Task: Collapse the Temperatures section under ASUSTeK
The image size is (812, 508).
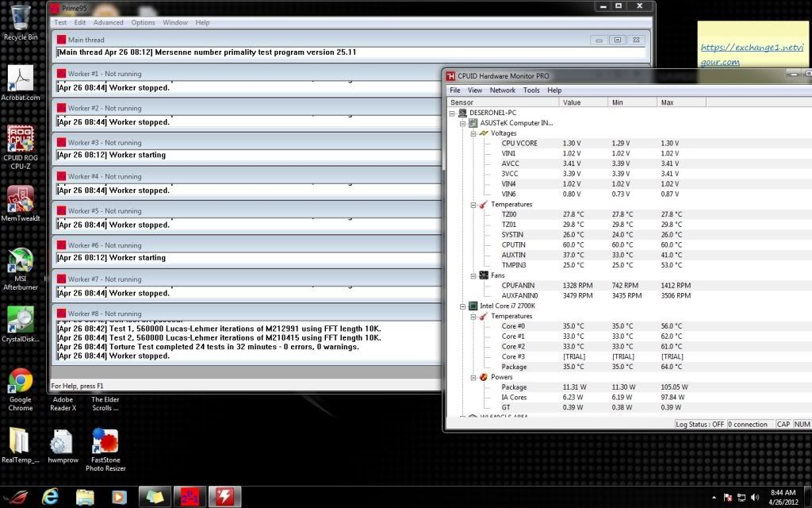Action: 473,205
